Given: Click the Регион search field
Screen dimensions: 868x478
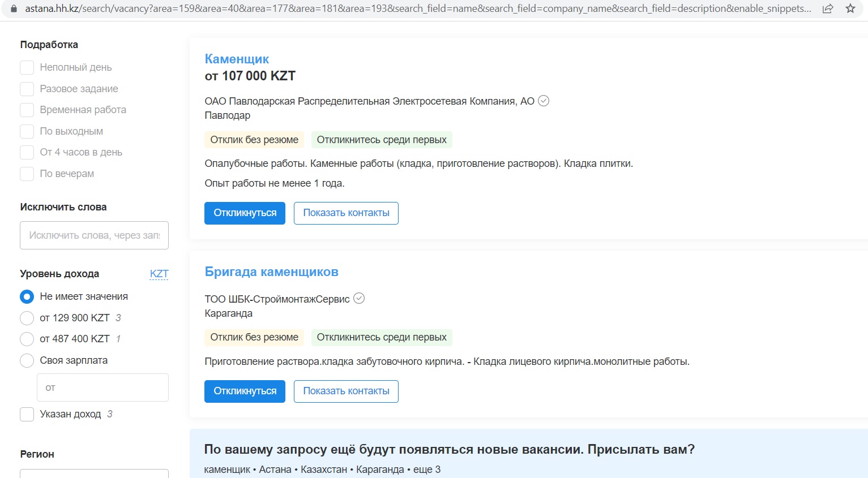Looking at the screenshot, I should tap(94, 473).
